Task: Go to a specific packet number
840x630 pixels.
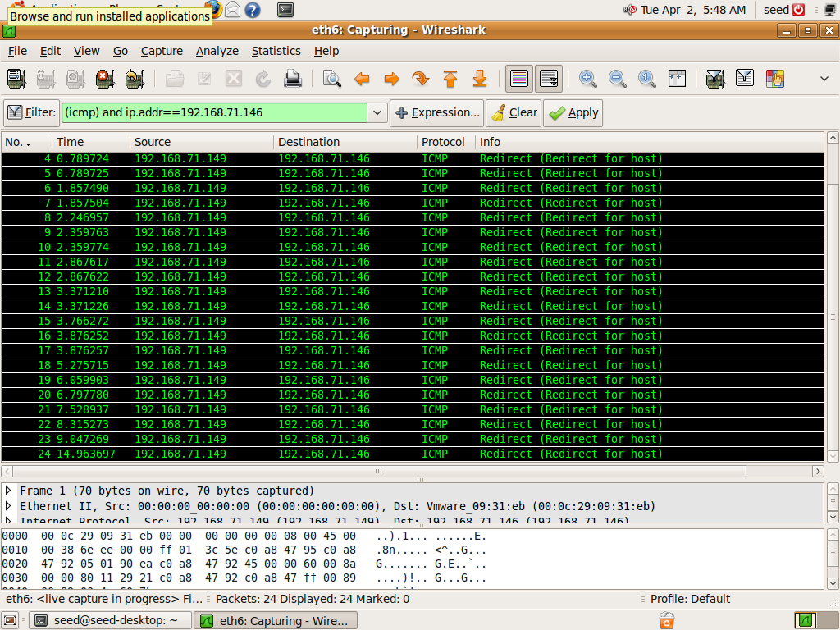Action: tap(421, 79)
